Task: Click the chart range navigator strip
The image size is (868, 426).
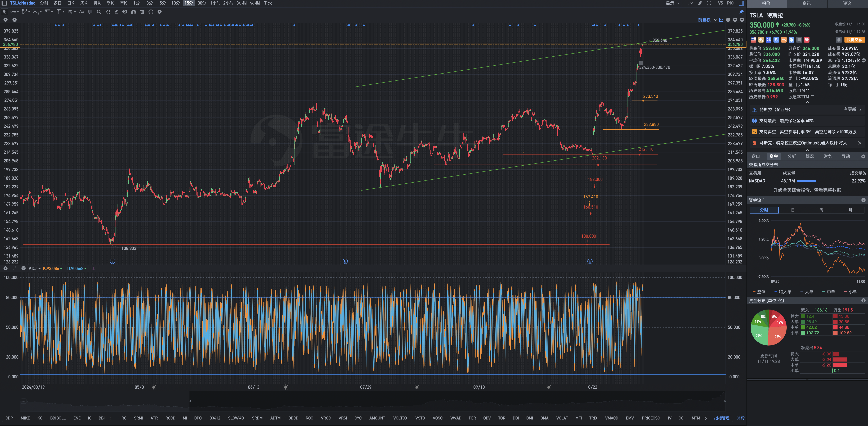Action: point(373,401)
